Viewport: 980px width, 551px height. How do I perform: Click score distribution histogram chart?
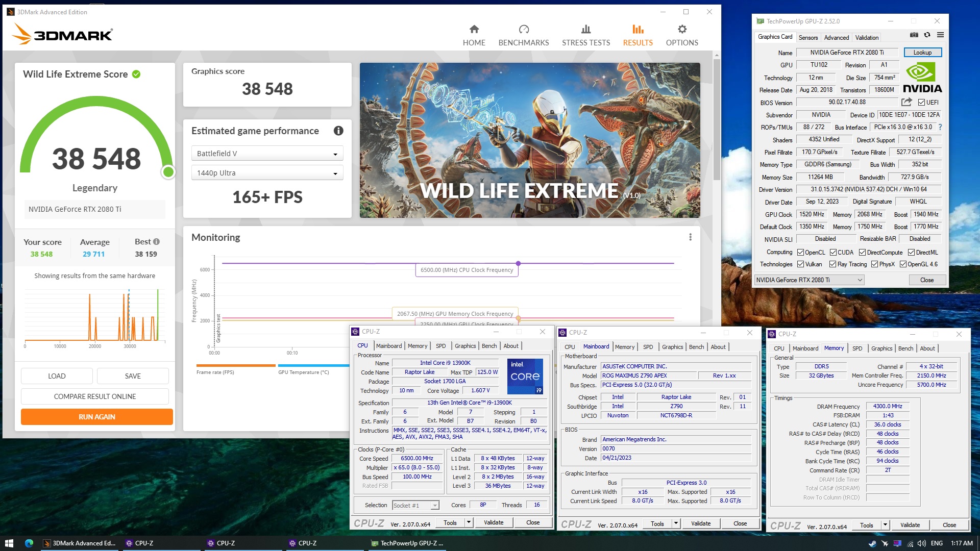pyautogui.click(x=95, y=317)
